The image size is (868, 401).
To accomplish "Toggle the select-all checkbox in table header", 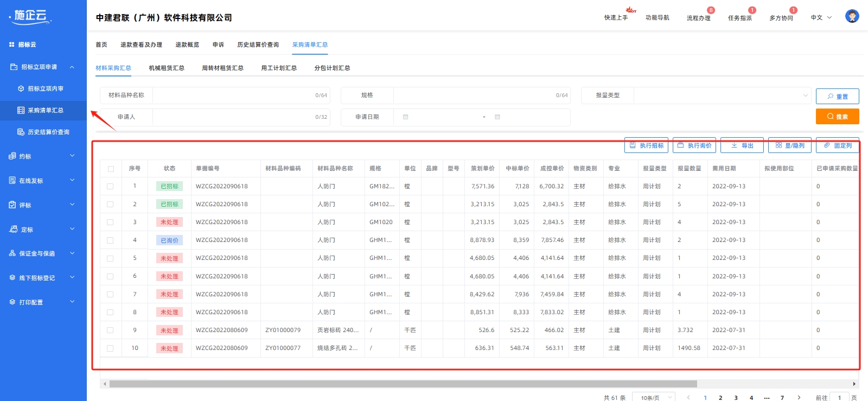I will (x=111, y=169).
